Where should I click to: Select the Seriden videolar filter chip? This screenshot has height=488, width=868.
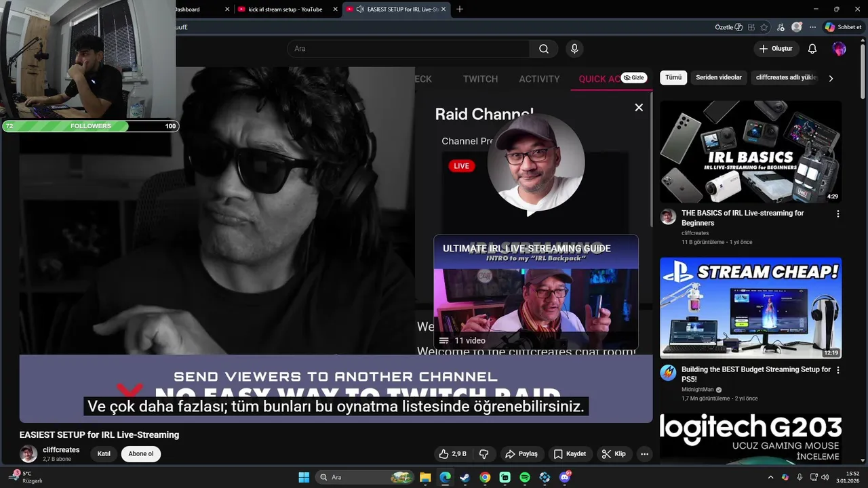coord(719,77)
